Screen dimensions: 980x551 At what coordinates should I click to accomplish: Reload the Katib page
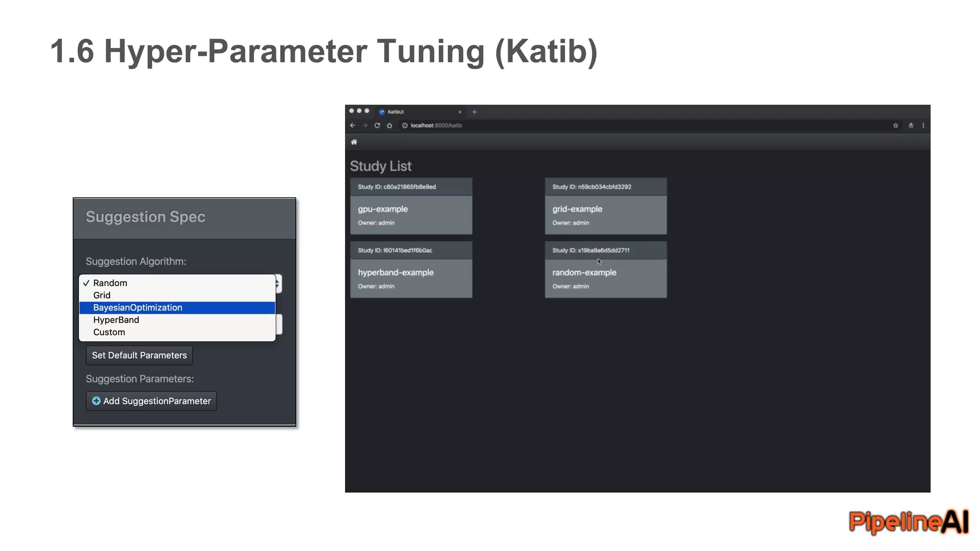377,125
